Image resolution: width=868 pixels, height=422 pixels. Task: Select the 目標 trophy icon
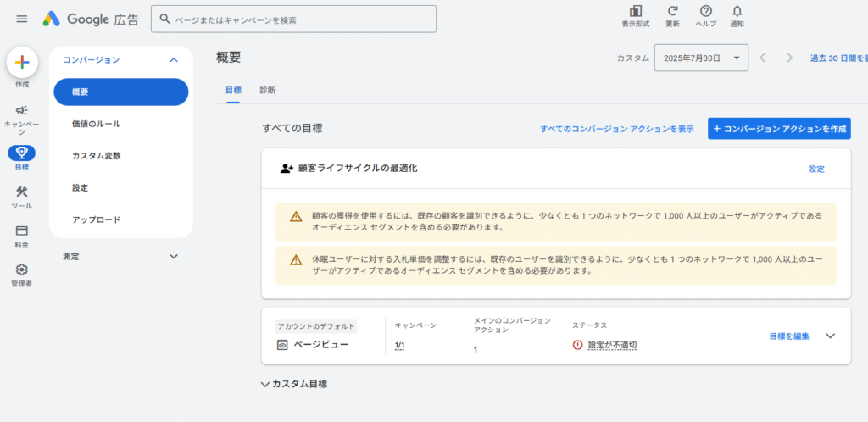pos(21,153)
